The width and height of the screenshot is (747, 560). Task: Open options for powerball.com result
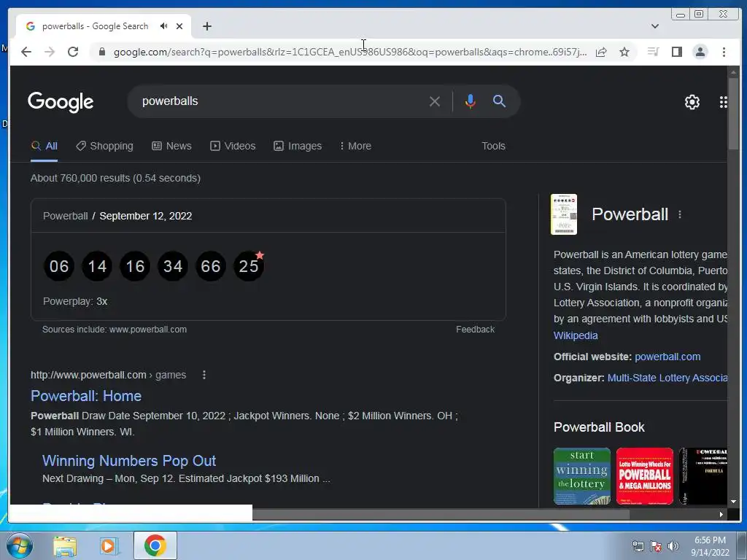(x=204, y=376)
